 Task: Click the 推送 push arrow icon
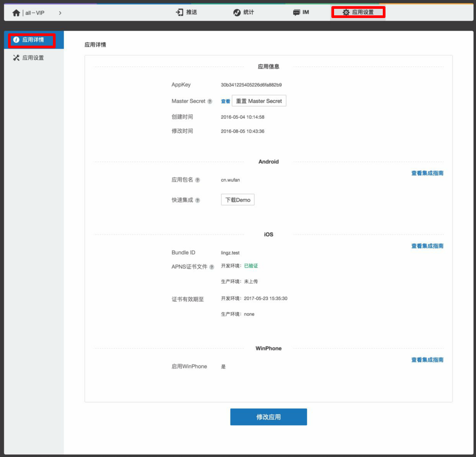tap(180, 12)
